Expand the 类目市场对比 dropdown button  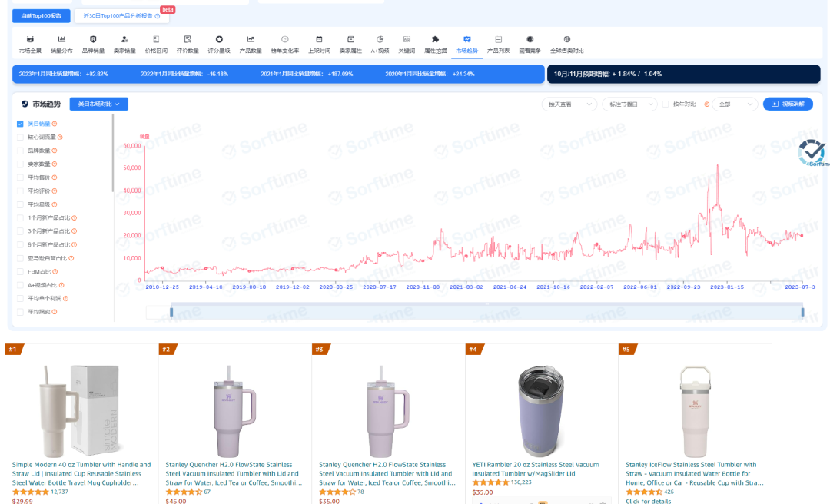(x=99, y=104)
